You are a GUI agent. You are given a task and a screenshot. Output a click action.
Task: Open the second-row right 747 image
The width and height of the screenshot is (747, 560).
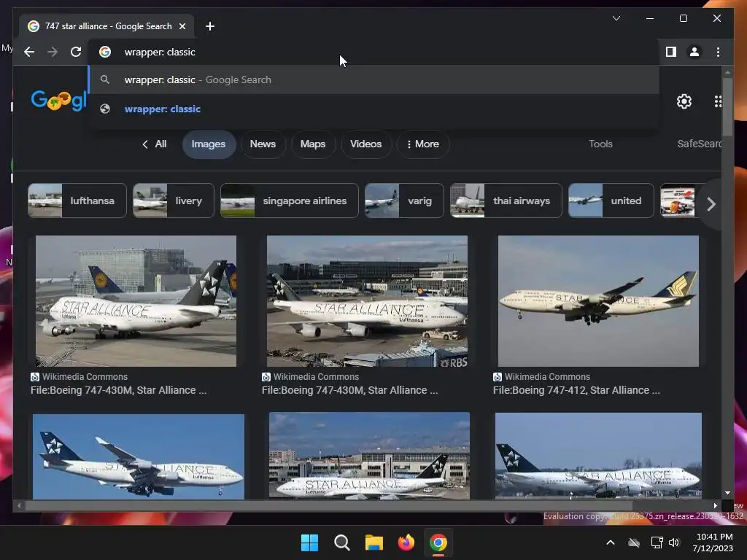click(x=598, y=456)
